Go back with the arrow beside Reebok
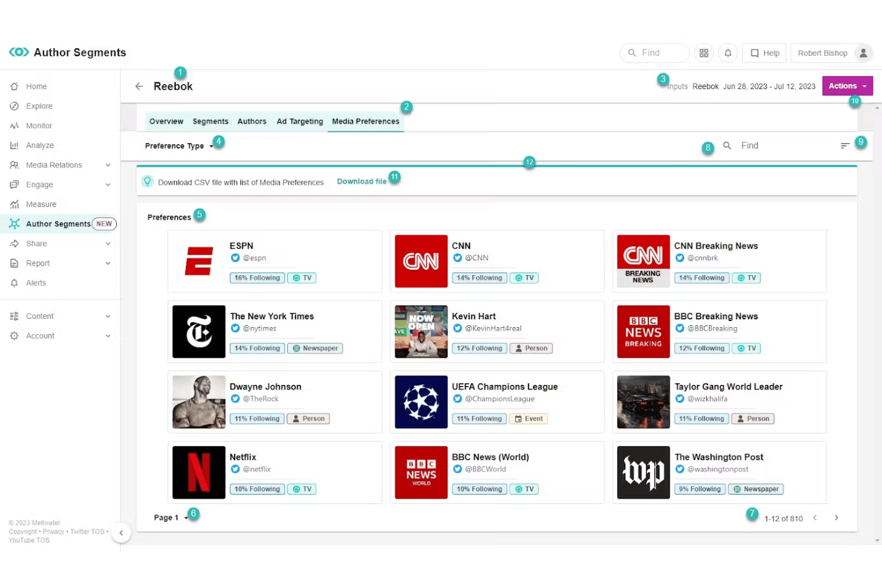The height and width of the screenshot is (588, 882). 139,86
